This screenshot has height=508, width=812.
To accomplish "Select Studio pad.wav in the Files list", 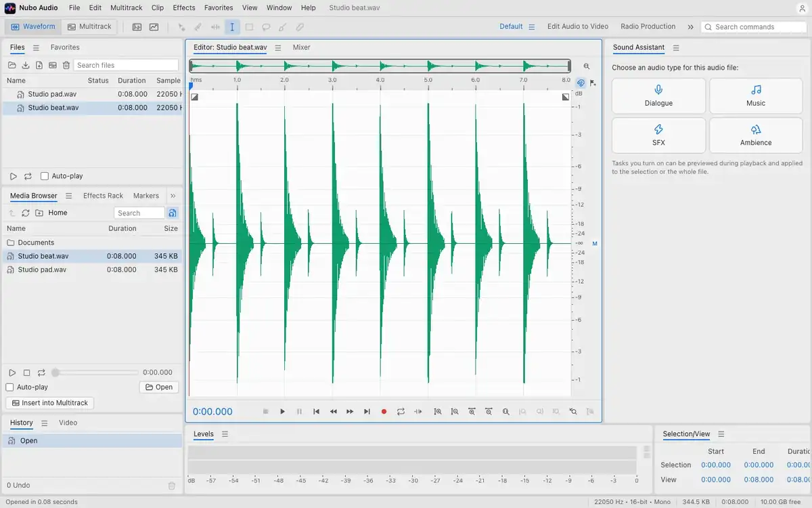I will pos(92,94).
